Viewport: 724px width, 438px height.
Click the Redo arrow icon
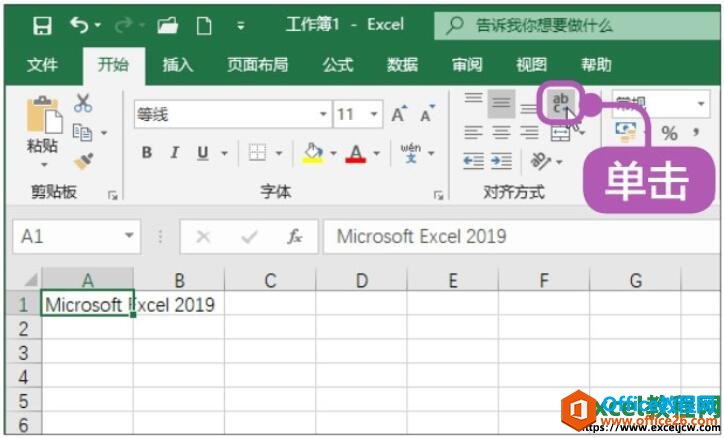124,25
